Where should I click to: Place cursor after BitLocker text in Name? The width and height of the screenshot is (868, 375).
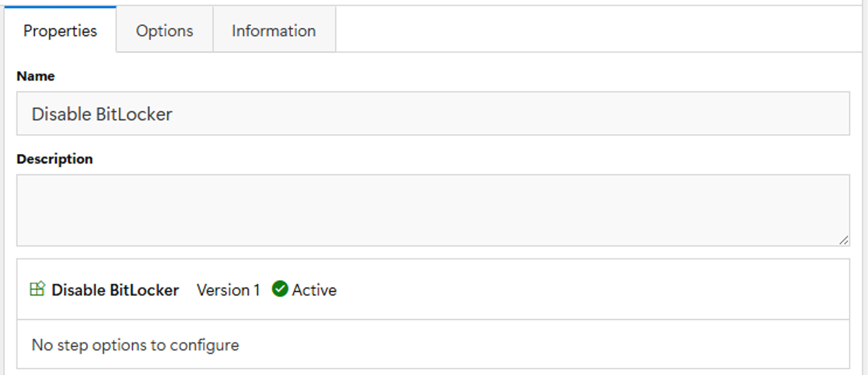click(174, 113)
